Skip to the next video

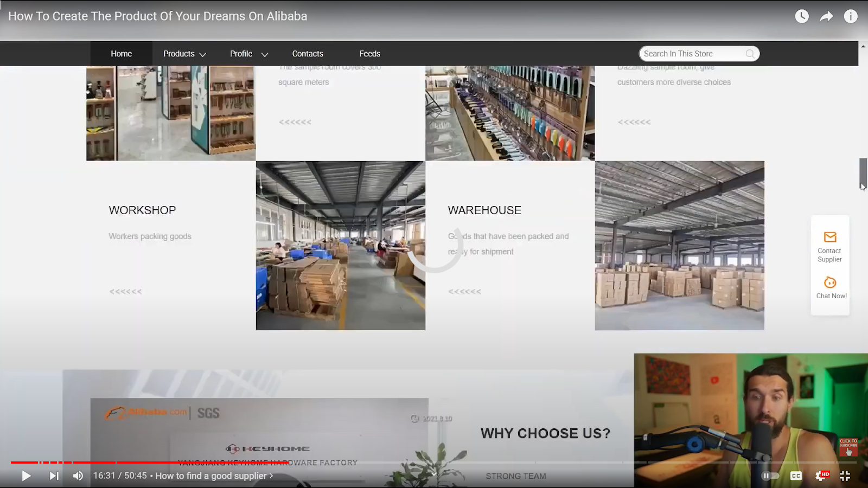(x=54, y=476)
